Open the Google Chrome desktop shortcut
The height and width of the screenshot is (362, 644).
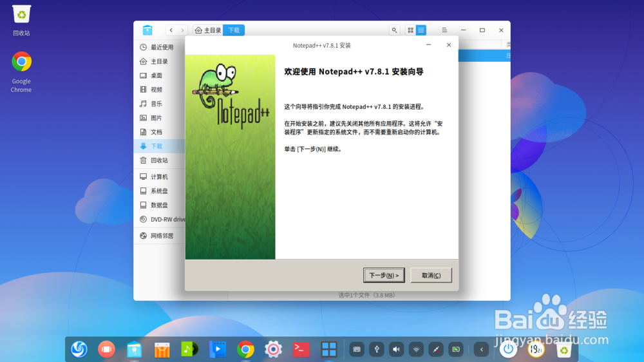(21, 72)
